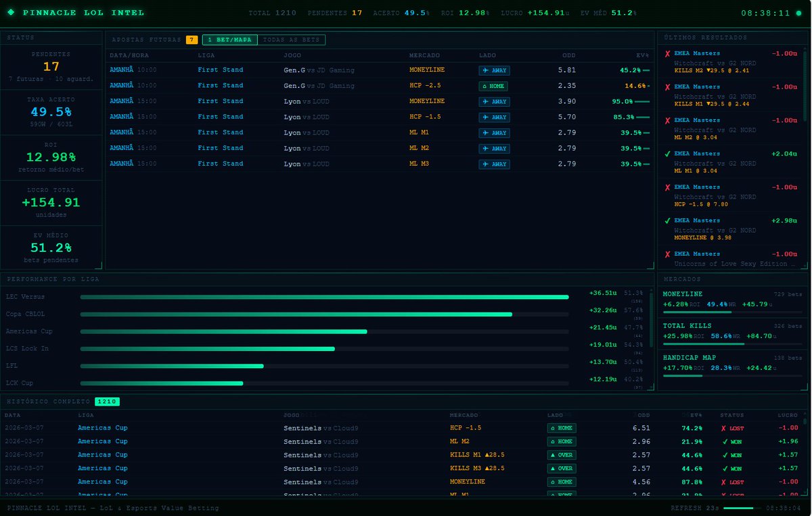Sort future bets by EV% column
Image resolution: width=812 pixels, height=516 pixels.
[642, 55]
